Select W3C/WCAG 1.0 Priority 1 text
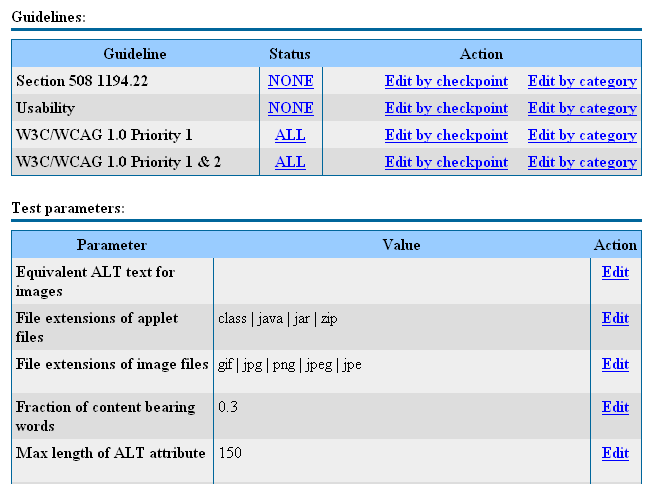Screen dimensions: 656x484 click(x=104, y=135)
